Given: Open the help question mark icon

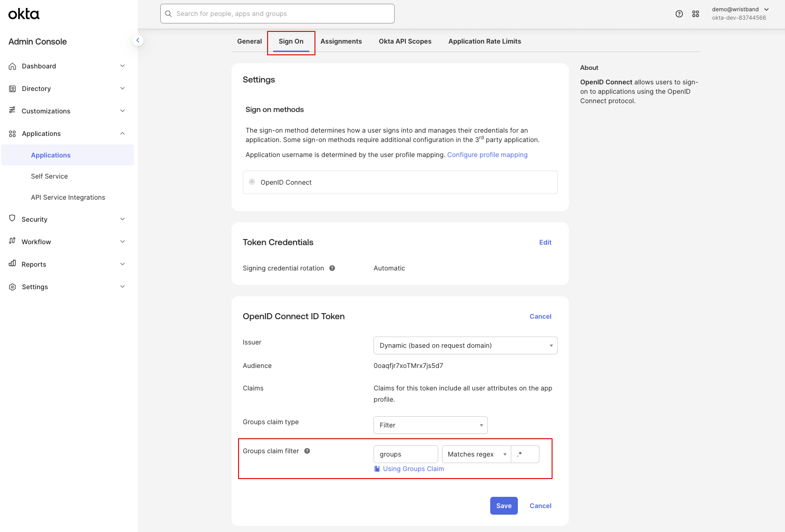Looking at the screenshot, I should click(679, 14).
